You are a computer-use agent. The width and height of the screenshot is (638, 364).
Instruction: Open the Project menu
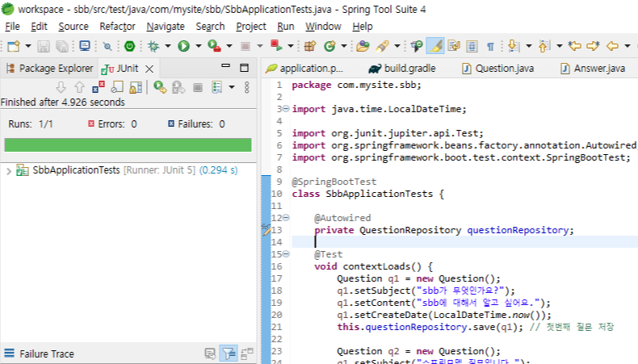tap(251, 27)
